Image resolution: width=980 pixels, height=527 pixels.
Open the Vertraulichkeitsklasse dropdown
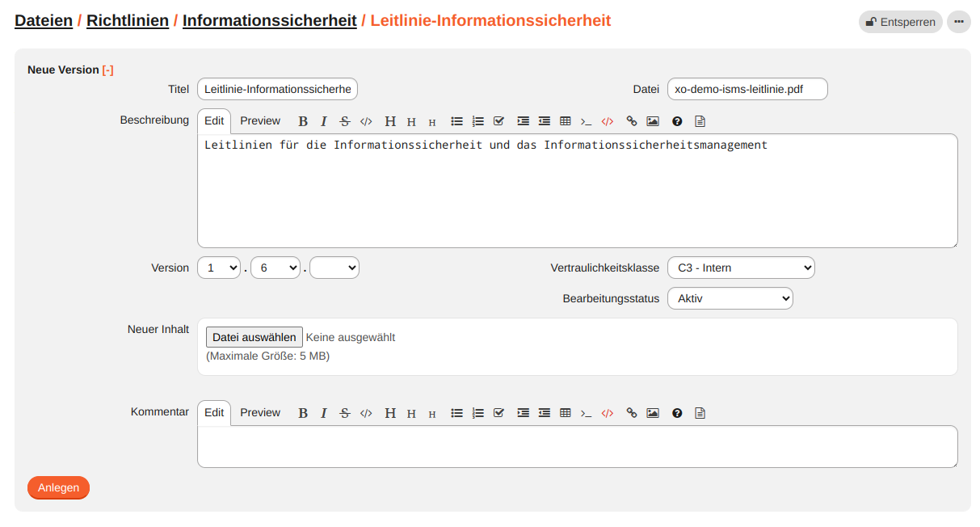[x=741, y=268]
